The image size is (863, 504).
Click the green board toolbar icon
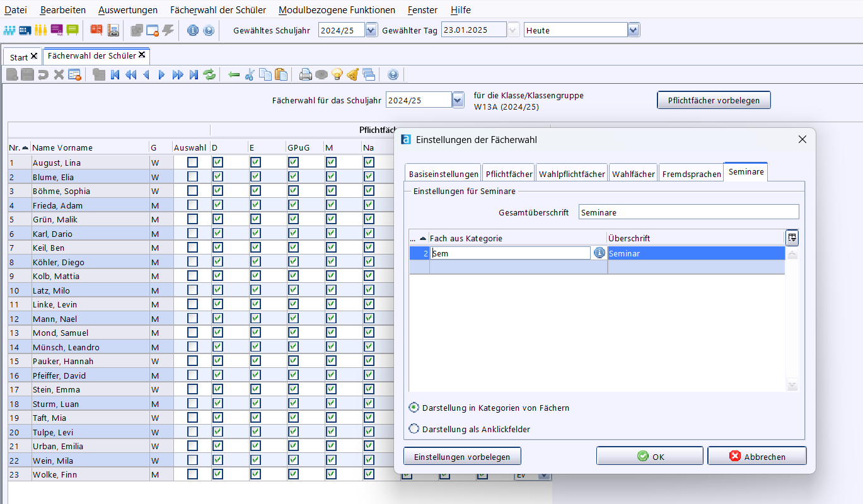pyautogui.click(x=72, y=30)
